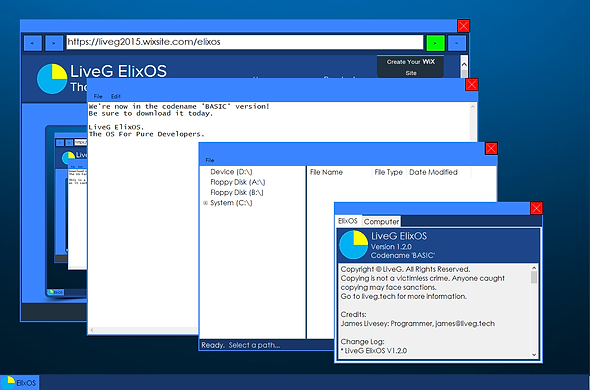This screenshot has height=390, width=590.
Task: Click 'Version 1.2.0' text in About window
Action: click(391, 247)
